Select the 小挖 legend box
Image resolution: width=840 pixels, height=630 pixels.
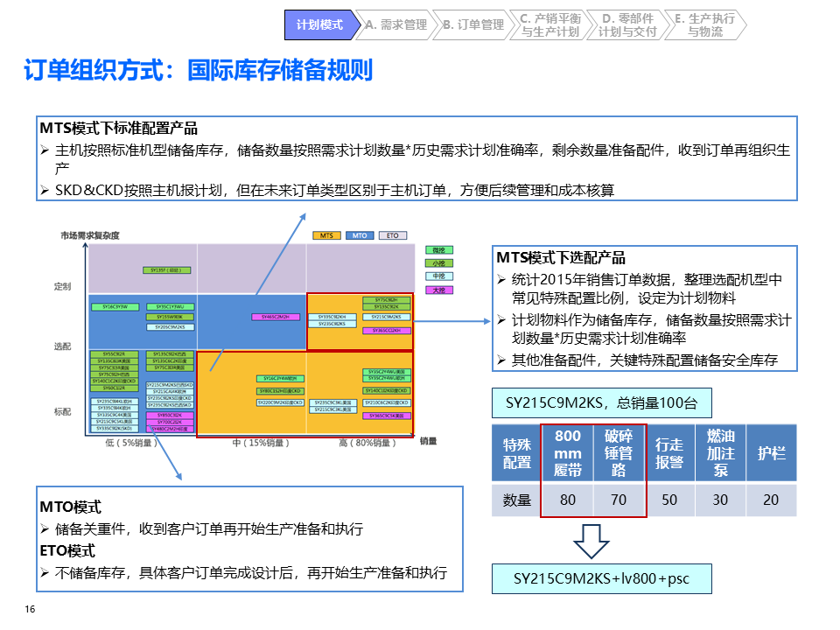click(439, 263)
